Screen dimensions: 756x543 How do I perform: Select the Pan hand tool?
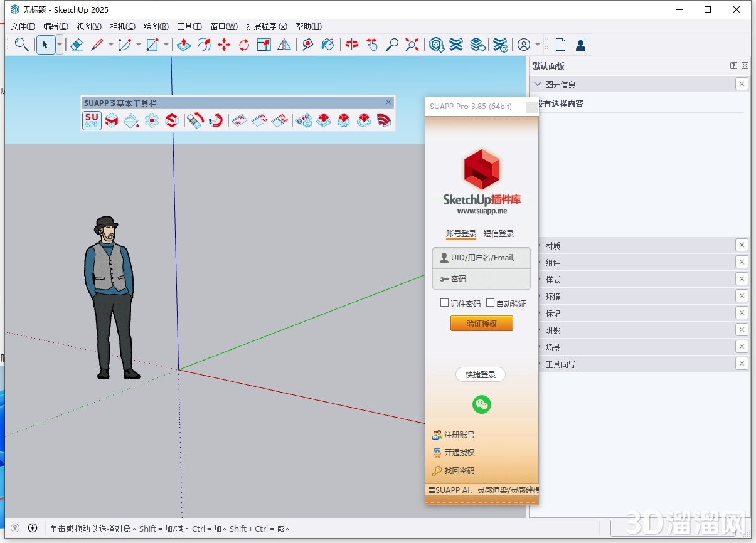[372, 45]
